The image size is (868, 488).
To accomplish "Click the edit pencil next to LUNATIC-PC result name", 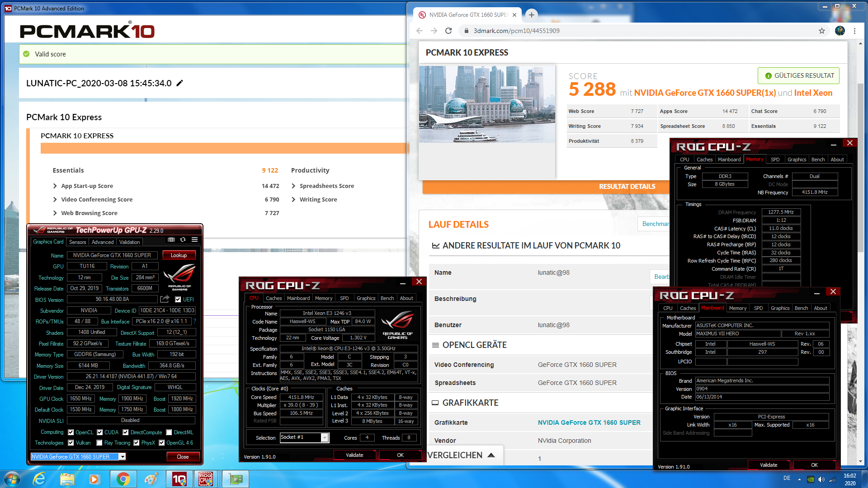I will [x=180, y=83].
